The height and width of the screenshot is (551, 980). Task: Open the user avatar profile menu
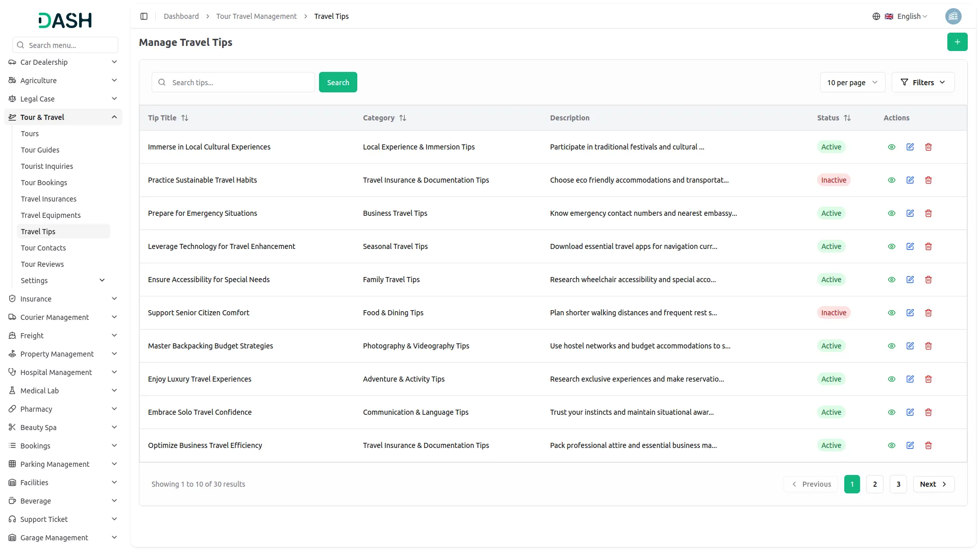click(952, 16)
